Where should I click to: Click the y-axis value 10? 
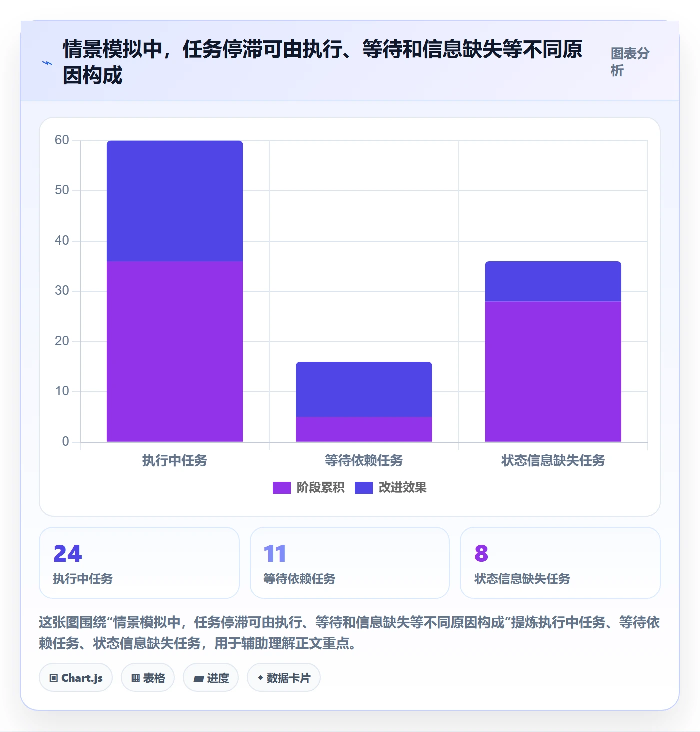(62, 391)
